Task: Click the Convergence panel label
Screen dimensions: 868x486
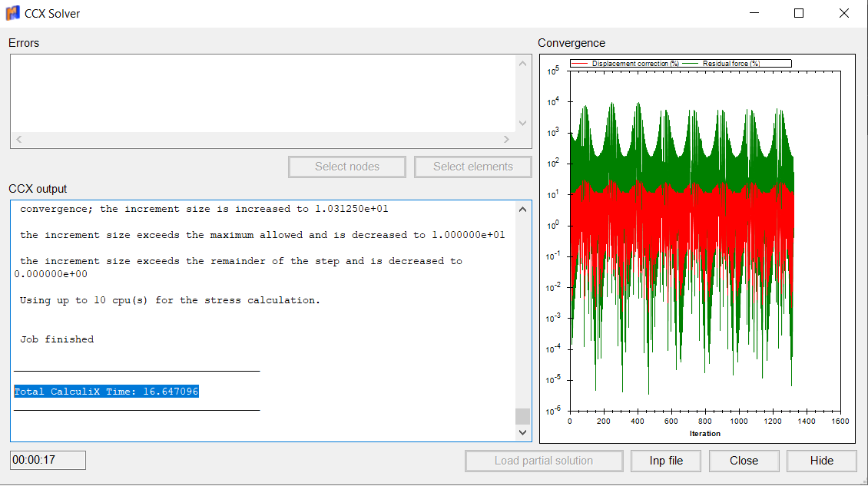Action: (571, 43)
